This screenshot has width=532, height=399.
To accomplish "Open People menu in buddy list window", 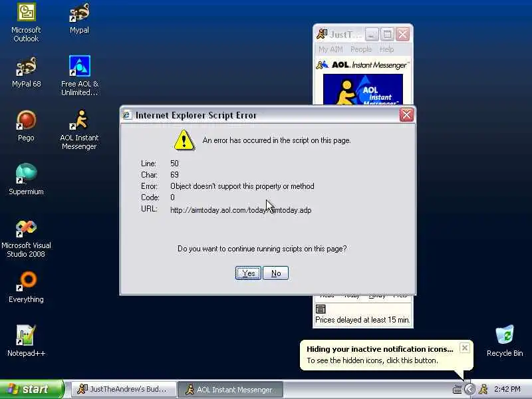I will pyautogui.click(x=361, y=49).
